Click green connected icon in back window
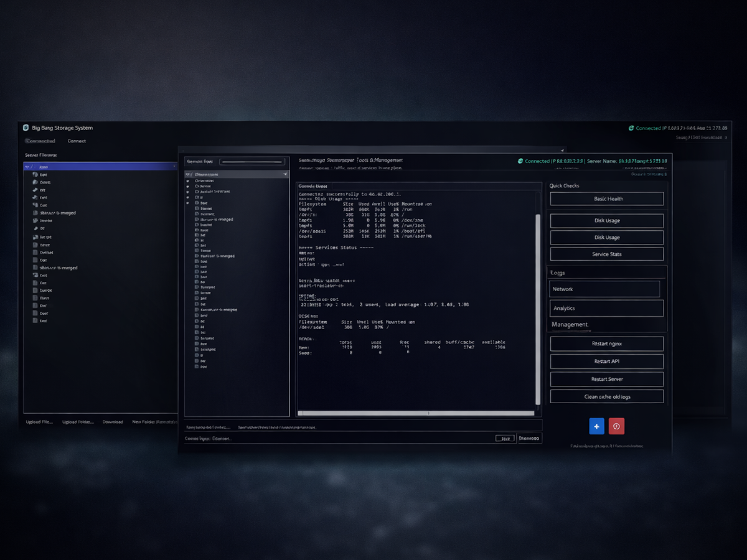 tap(631, 128)
